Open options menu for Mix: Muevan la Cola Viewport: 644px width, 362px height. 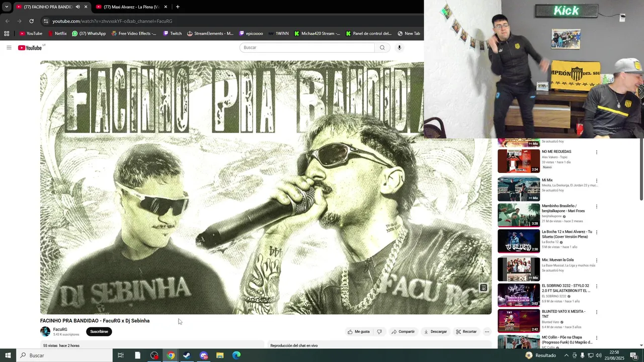pos(597,260)
